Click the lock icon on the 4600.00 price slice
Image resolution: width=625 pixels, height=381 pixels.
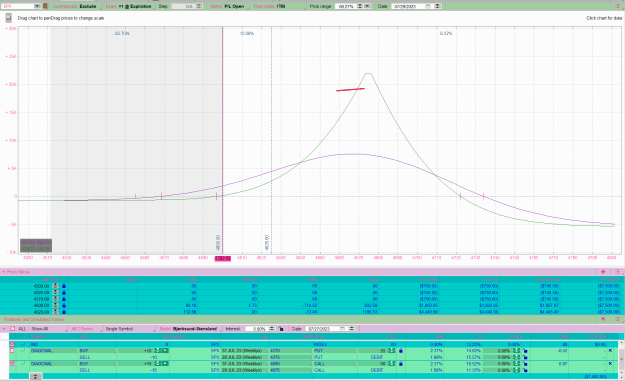pos(64,305)
